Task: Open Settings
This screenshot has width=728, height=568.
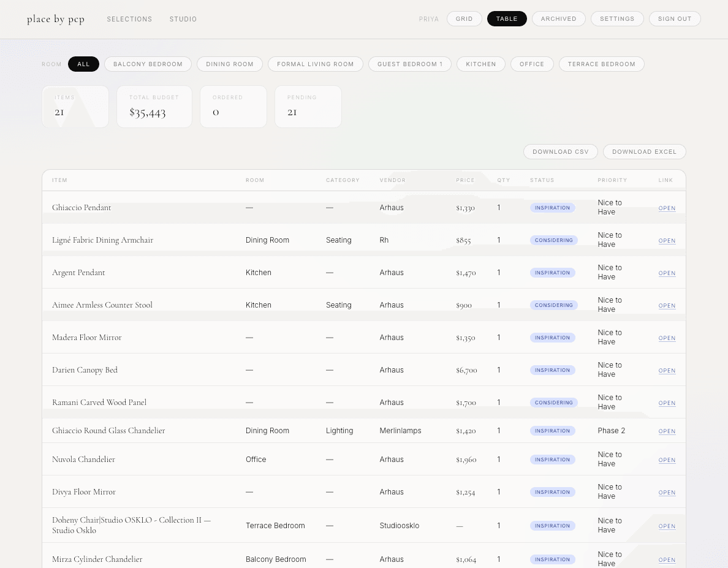Action: [617, 18]
